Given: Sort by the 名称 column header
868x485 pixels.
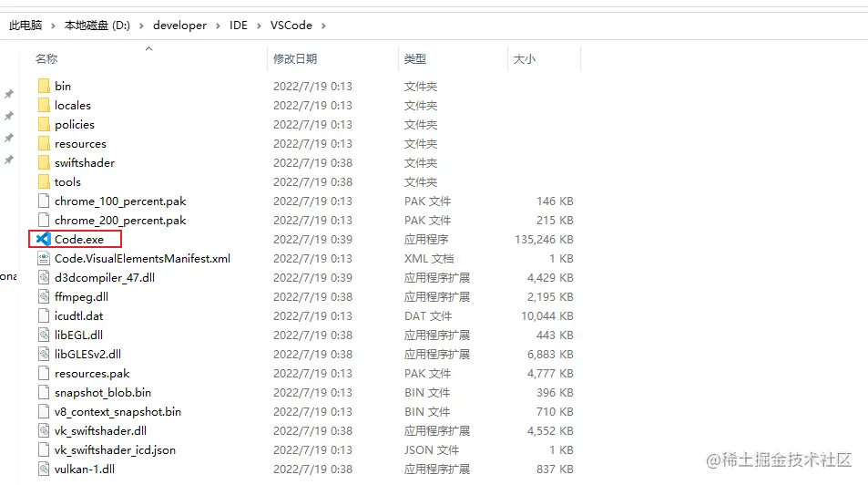Looking at the screenshot, I should (46, 58).
